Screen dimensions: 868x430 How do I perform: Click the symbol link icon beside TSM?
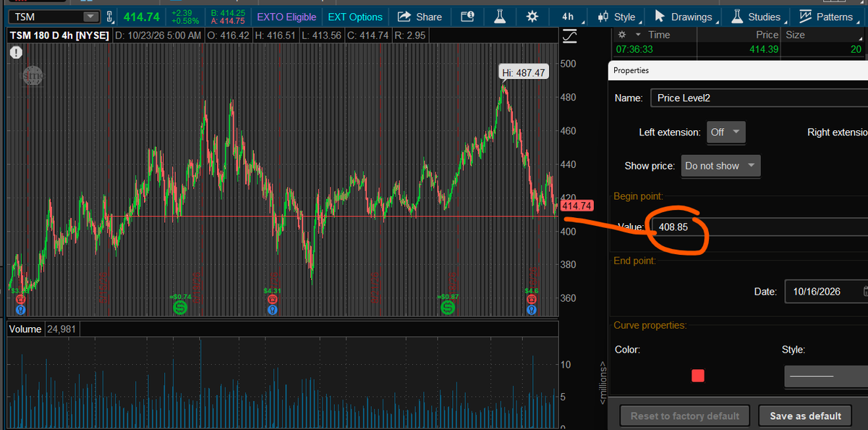[x=109, y=17]
